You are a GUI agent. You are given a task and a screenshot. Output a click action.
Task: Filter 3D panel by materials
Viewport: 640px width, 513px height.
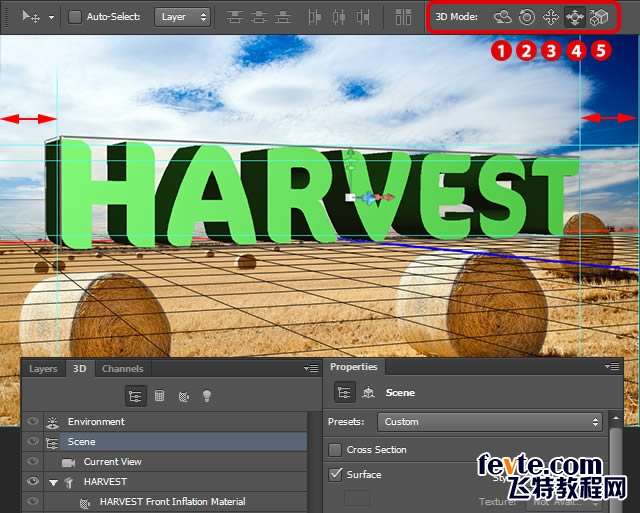click(x=184, y=396)
